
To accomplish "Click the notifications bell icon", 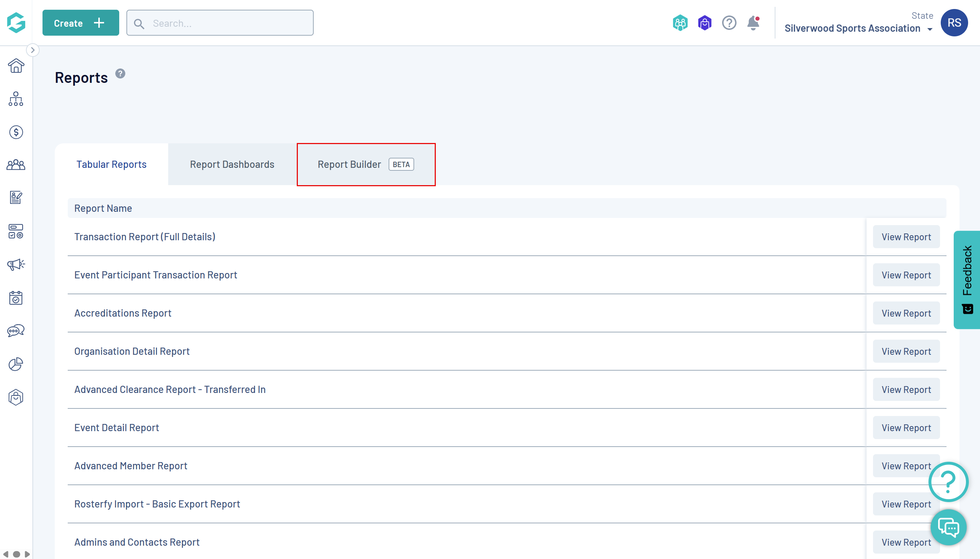I will click(753, 23).
